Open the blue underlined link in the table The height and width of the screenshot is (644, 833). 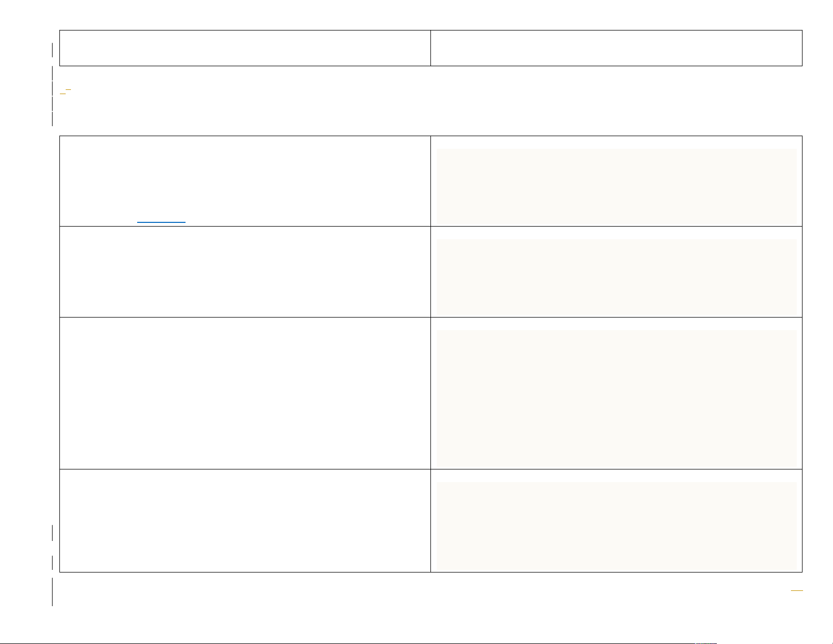tap(161, 222)
